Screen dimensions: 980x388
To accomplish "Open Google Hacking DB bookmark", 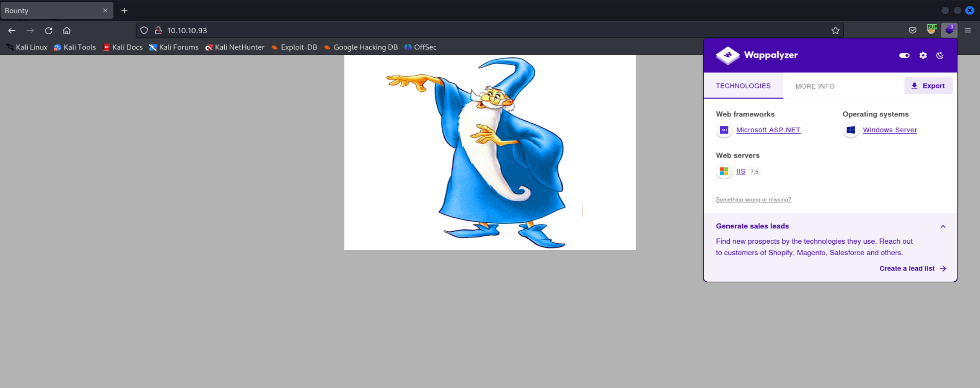I will (x=360, y=47).
